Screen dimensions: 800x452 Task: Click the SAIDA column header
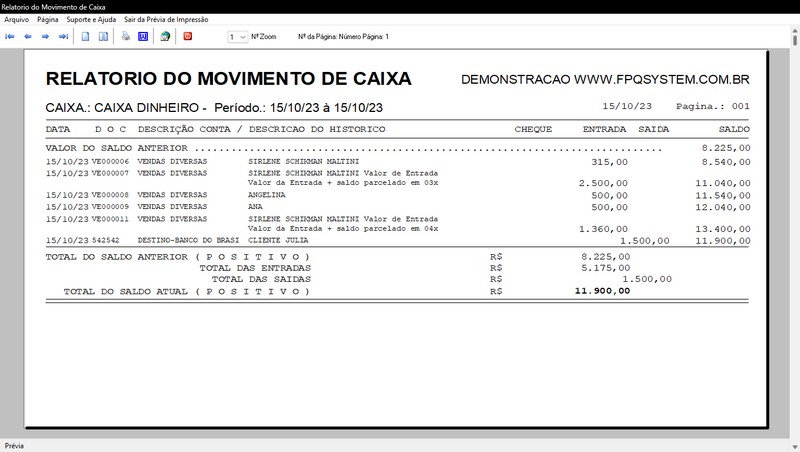click(654, 129)
